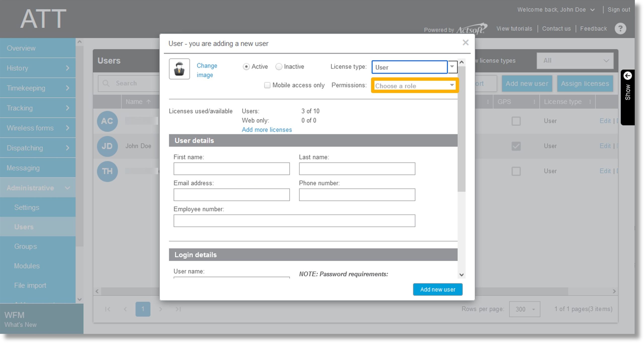Viewport: 644px width, 343px height.
Task: Click the Add more licenses link
Action: point(266,129)
